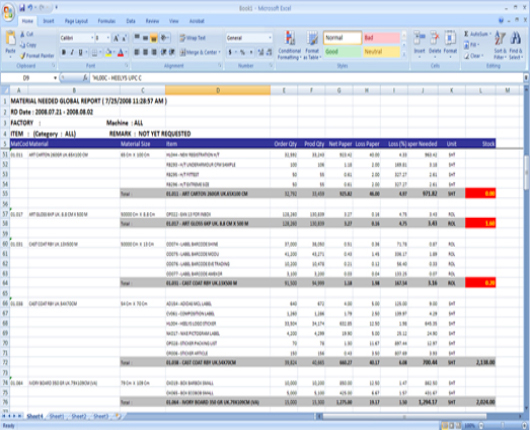
Task: Apply the Bad cell style
Action: 382,38
